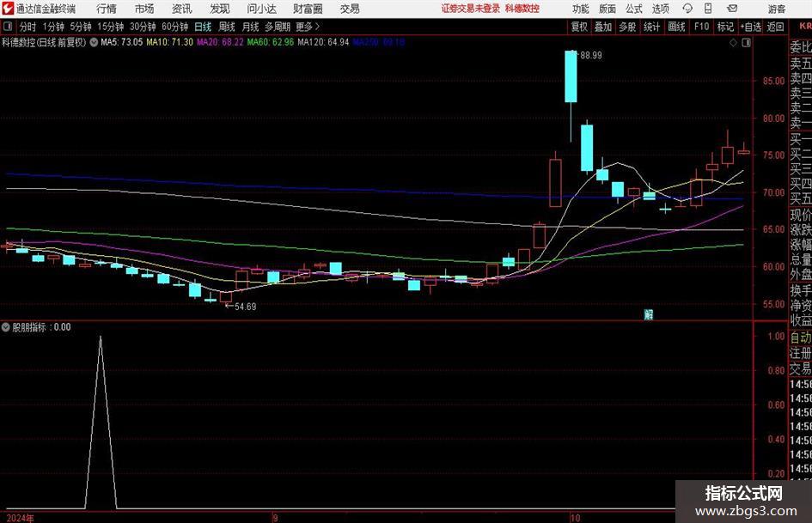Switch to 1分钟 period

[x=53, y=27]
